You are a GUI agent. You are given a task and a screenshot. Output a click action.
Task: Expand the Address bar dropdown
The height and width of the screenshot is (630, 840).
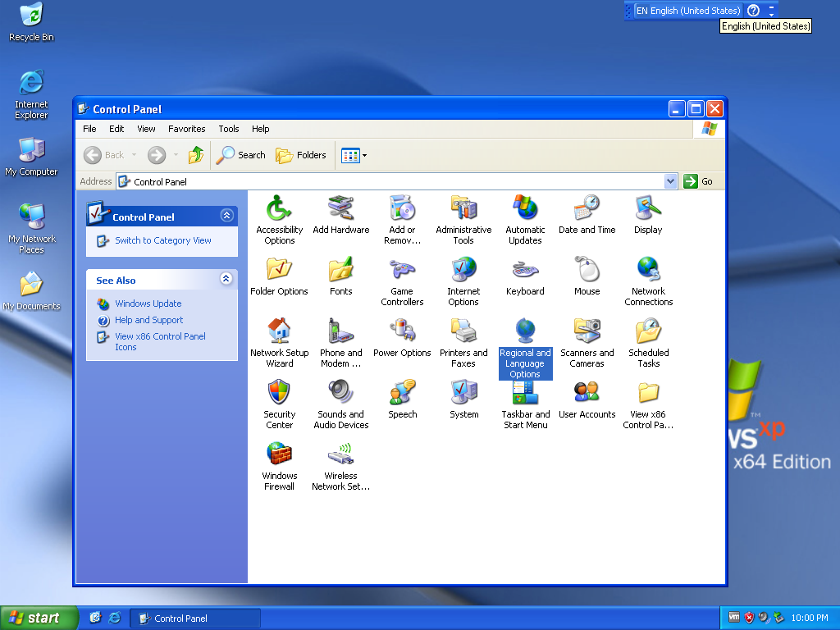tap(671, 181)
